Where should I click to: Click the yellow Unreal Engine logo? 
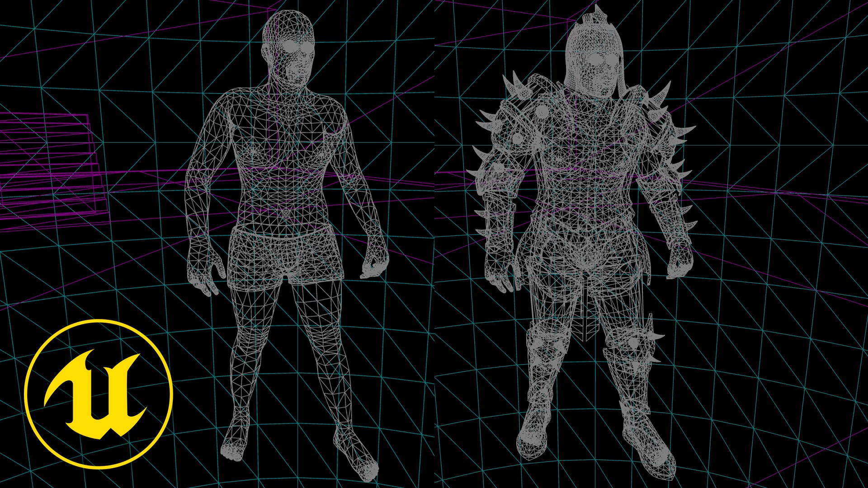point(99,394)
